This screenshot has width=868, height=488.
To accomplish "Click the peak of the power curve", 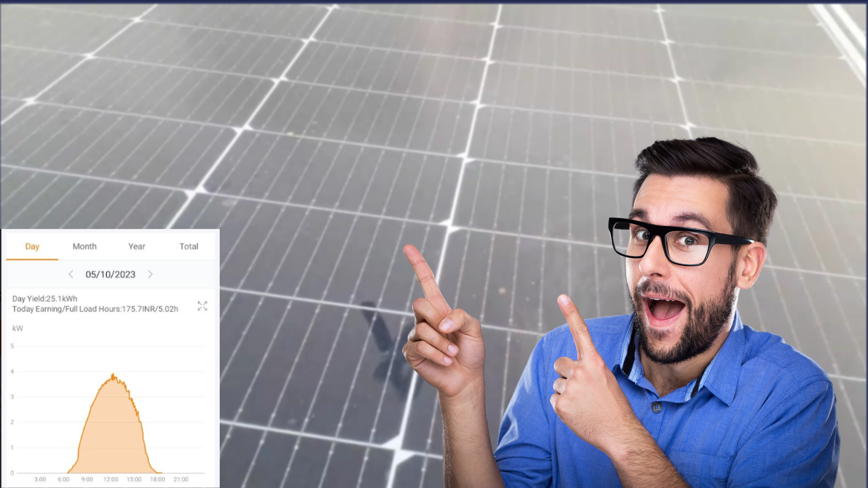I will (x=113, y=375).
